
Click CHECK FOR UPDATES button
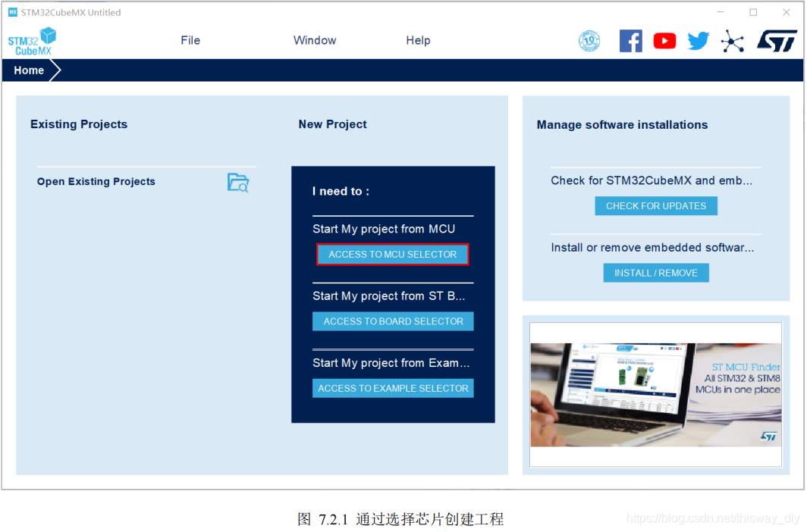(x=655, y=205)
